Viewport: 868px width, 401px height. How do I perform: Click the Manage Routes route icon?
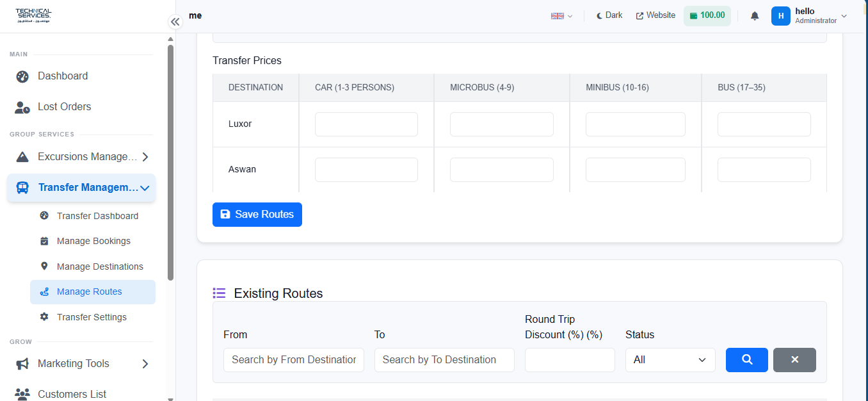(x=44, y=291)
